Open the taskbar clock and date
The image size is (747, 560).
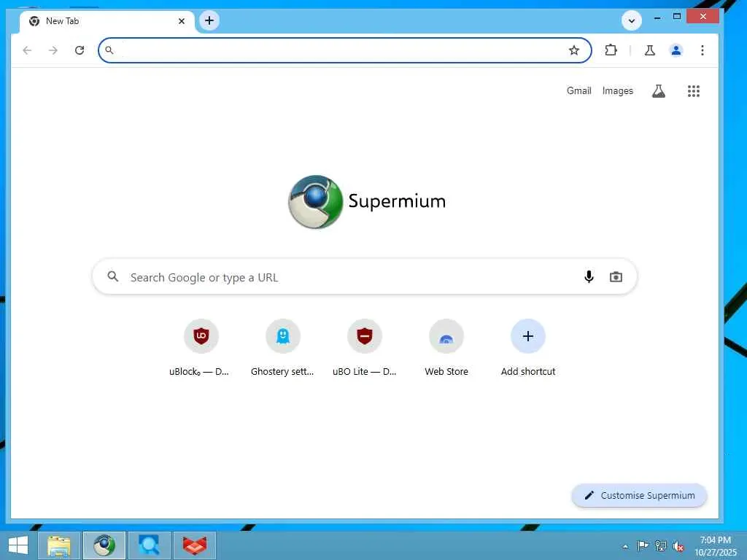(x=715, y=545)
